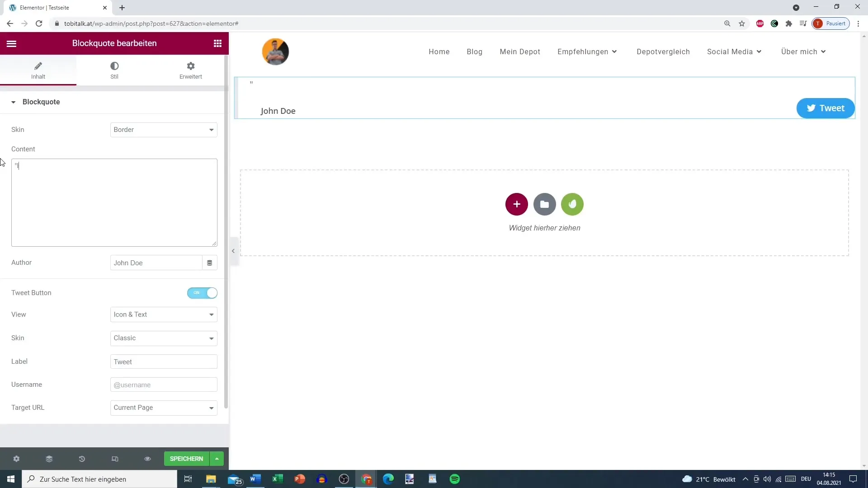
Task: Focus the Content text area
Action: pos(114,202)
